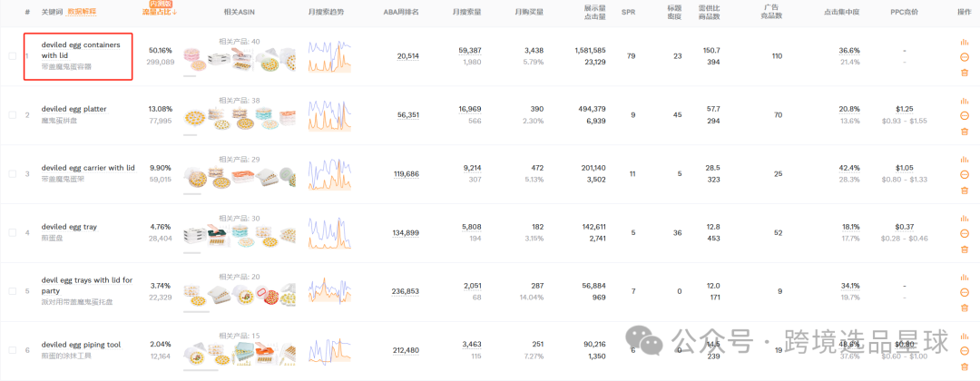Open chart icon for deviled egg tray row
The width and height of the screenshot is (980, 381).
pyautogui.click(x=964, y=219)
